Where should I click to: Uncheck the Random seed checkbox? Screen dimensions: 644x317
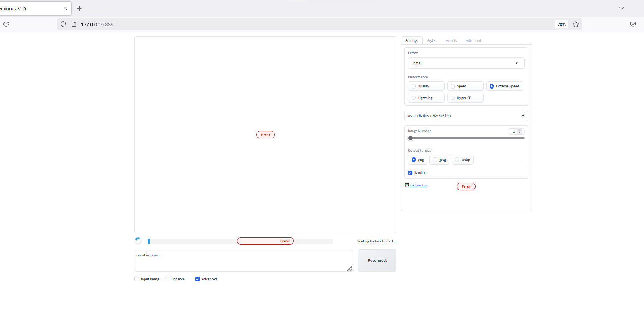pyautogui.click(x=410, y=173)
